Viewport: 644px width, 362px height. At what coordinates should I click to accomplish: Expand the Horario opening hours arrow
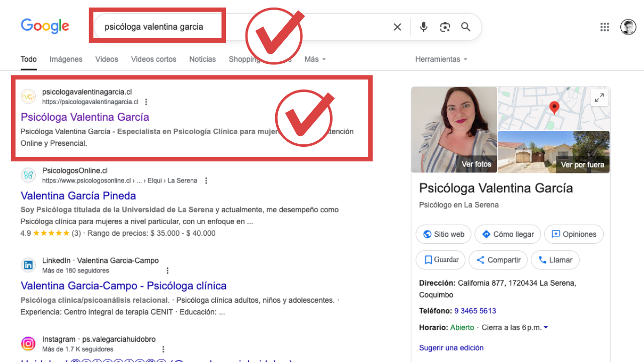546,328
